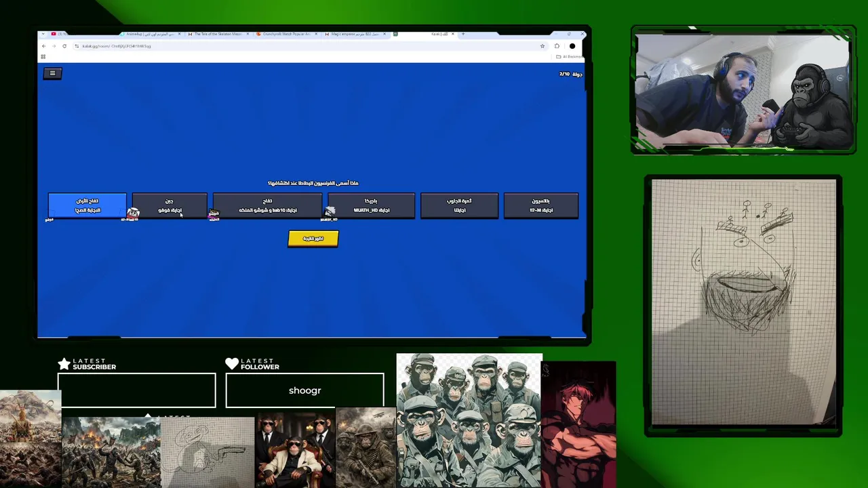Viewport: 868px width, 488px height.
Task: Open the All Bookmarks folder
Action: pyautogui.click(x=568, y=57)
